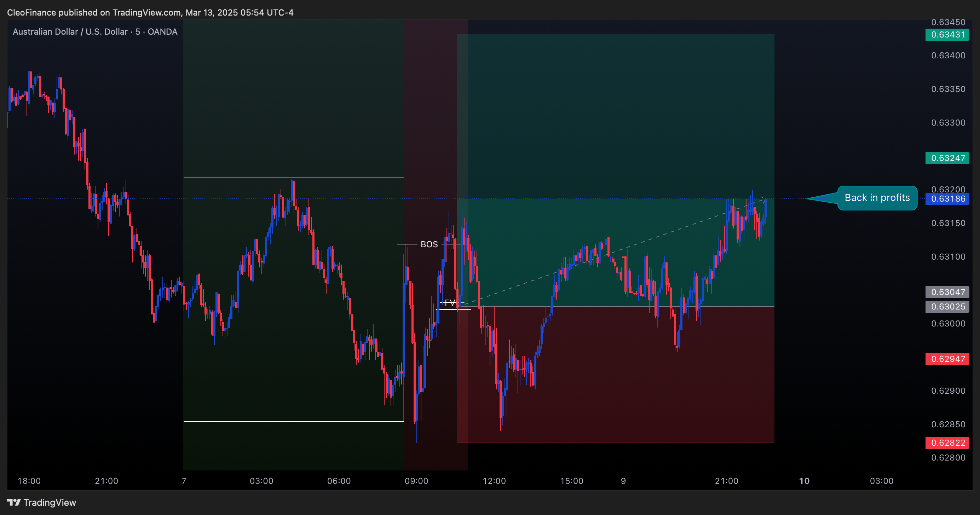The image size is (980, 515).
Task: Select the FVG label on chart
Action: click(x=451, y=303)
